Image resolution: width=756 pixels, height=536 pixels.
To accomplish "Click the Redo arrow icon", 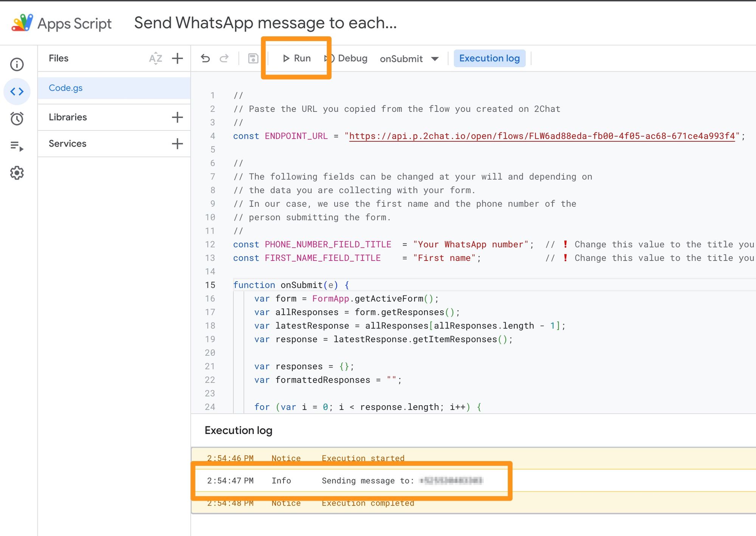I will pos(224,58).
